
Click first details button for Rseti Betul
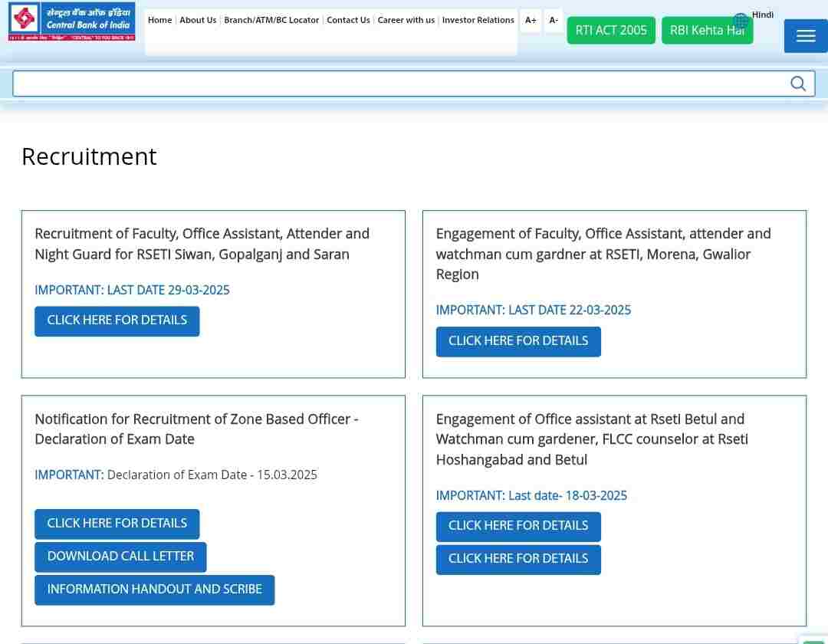(x=518, y=526)
